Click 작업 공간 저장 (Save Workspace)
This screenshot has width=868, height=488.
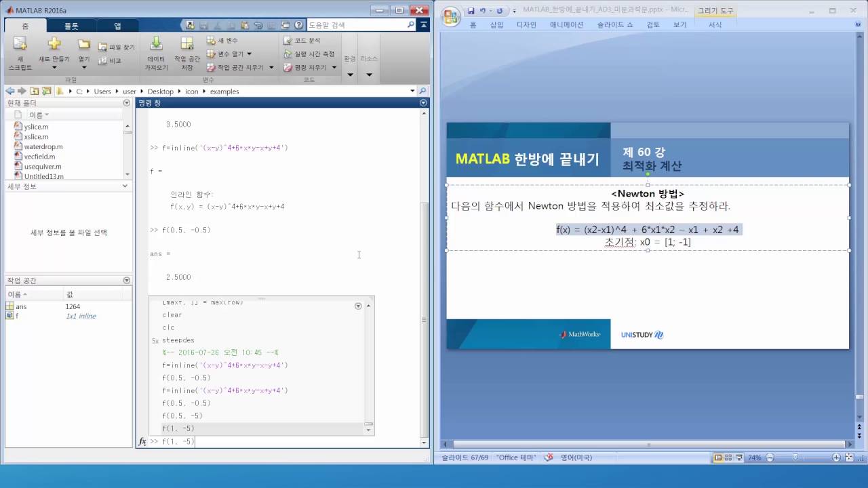pyautogui.click(x=187, y=54)
